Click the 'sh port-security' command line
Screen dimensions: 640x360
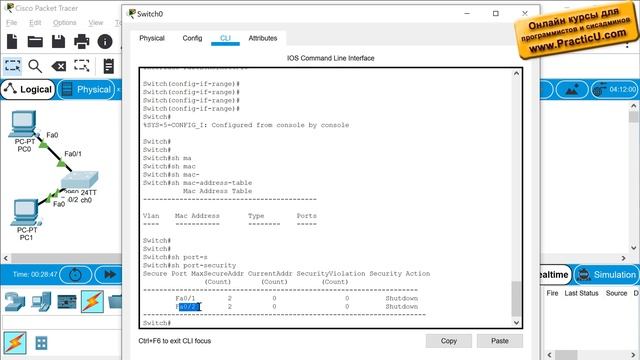coord(189,265)
